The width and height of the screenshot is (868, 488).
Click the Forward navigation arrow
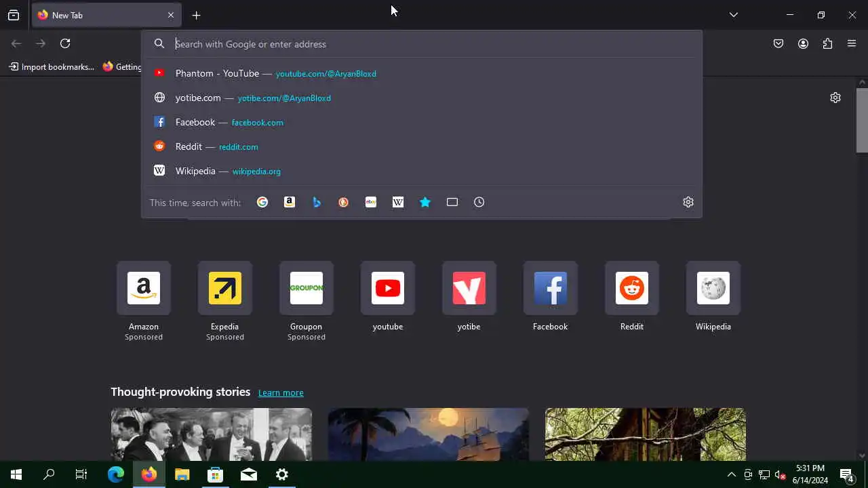tap(41, 43)
